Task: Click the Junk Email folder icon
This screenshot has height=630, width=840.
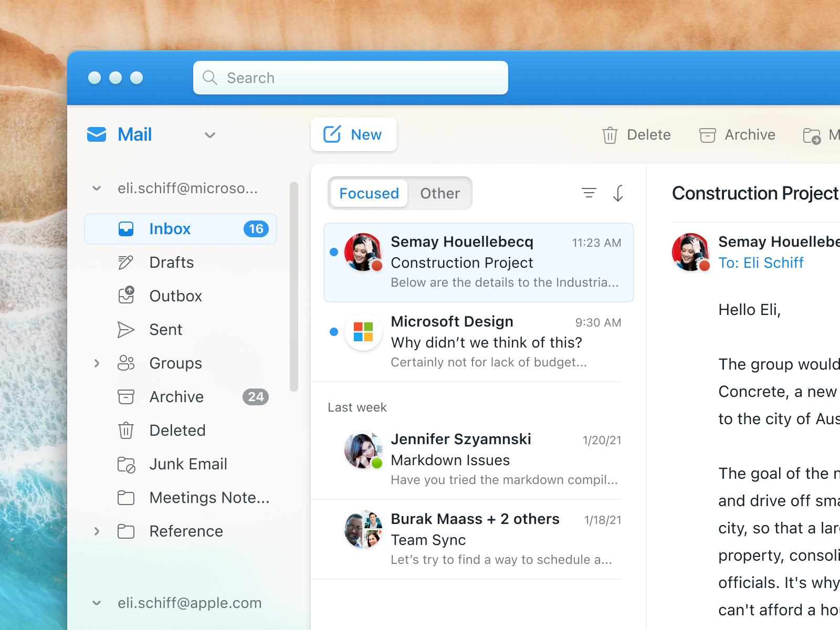Action: point(127,465)
